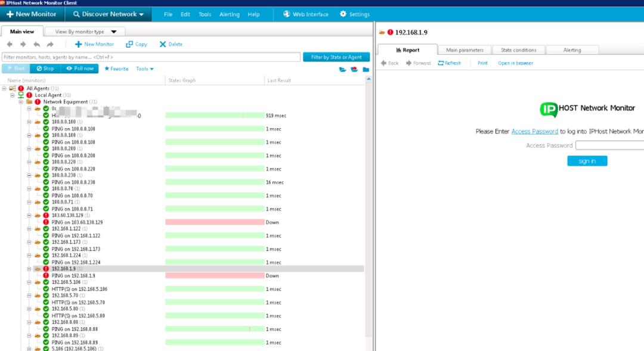
Task: Open Settings via the gear icon
Action: [x=343, y=14]
